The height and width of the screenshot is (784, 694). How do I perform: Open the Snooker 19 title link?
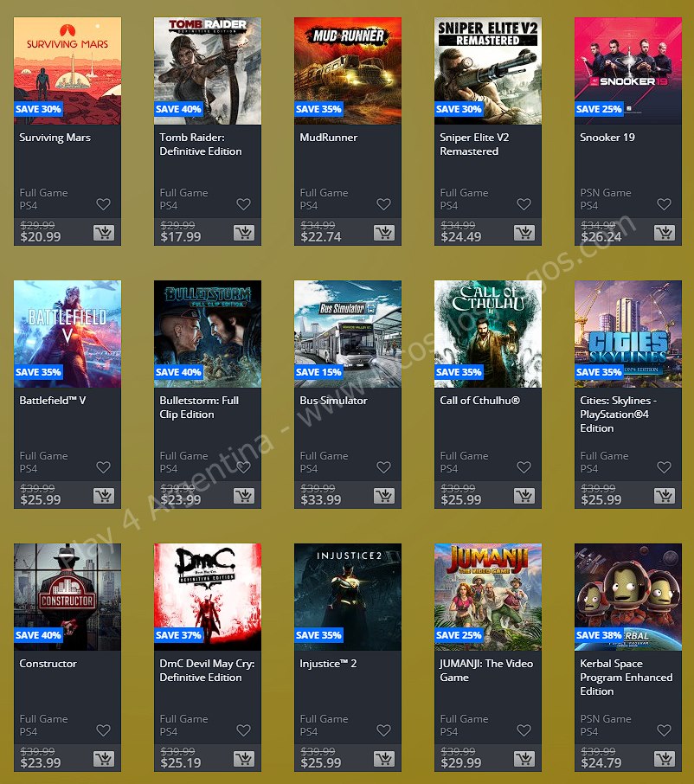(607, 138)
